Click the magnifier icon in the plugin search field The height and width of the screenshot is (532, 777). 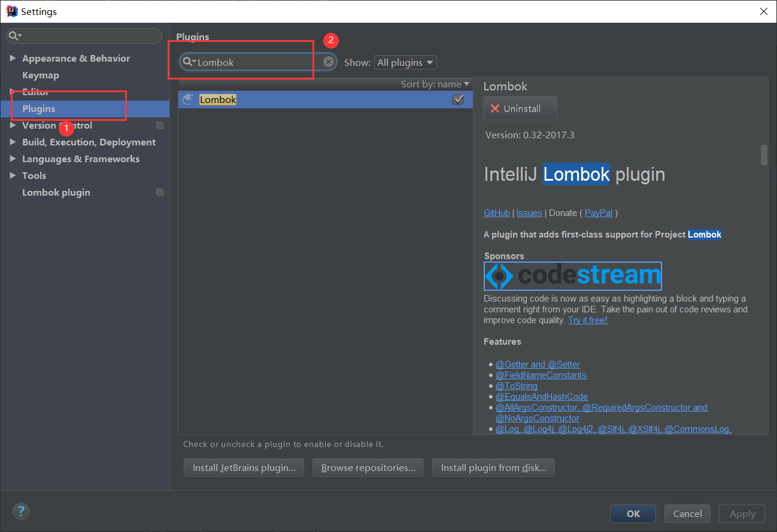point(189,62)
